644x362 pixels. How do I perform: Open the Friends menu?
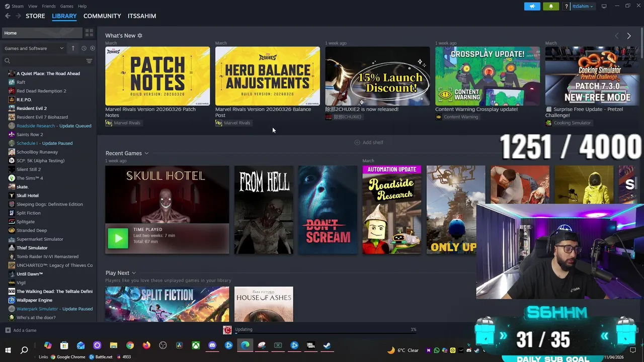coord(49,6)
